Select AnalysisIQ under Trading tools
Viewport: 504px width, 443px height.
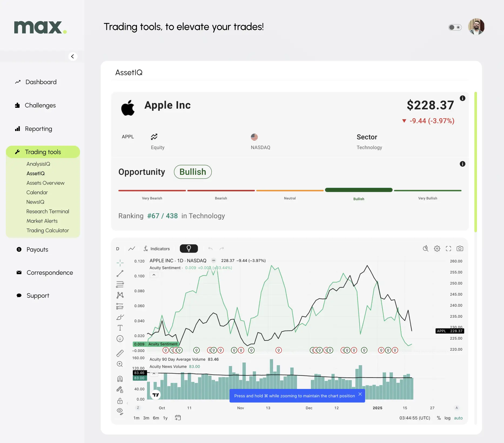(x=38, y=164)
